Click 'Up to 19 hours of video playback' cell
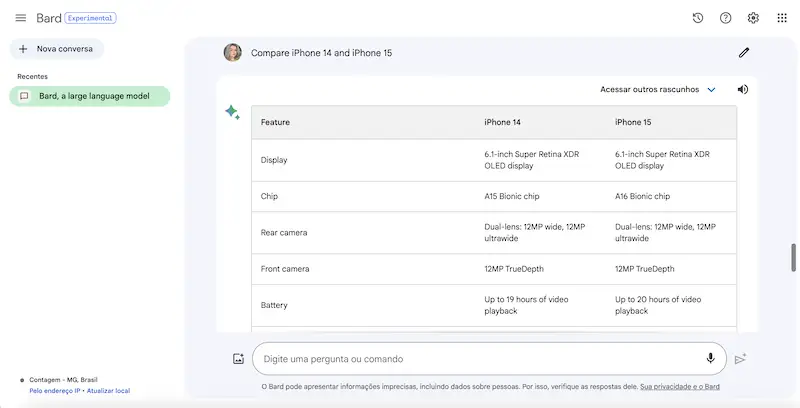800x408 pixels. tap(526, 305)
